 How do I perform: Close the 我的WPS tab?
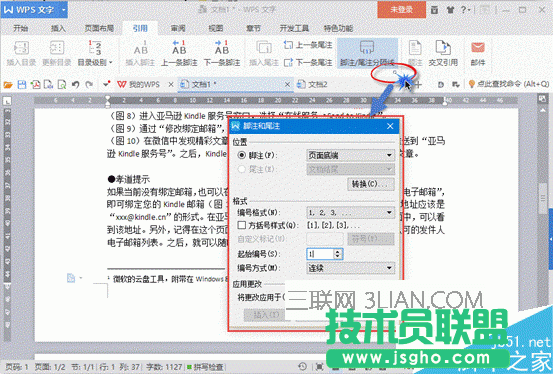click(x=171, y=85)
